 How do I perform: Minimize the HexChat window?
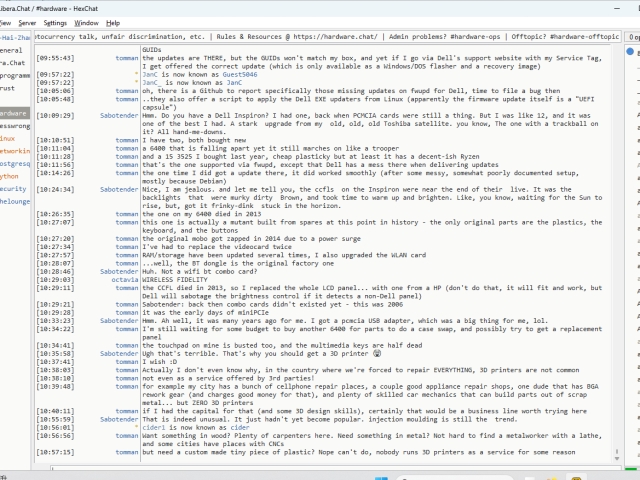click(x=617, y=8)
